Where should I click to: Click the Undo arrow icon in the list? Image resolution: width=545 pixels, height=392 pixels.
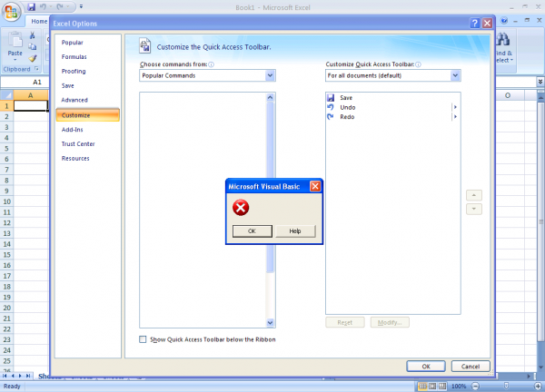pos(331,107)
